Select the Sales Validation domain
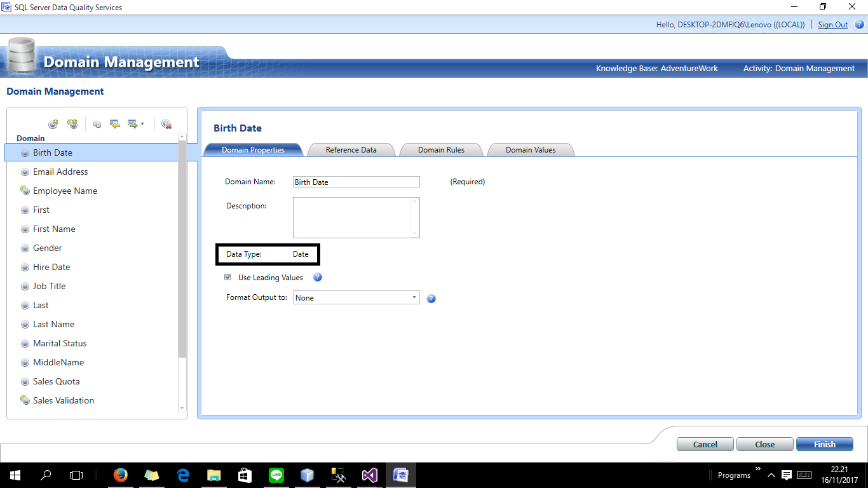This screenshot has height=488, width=868. 64,400
